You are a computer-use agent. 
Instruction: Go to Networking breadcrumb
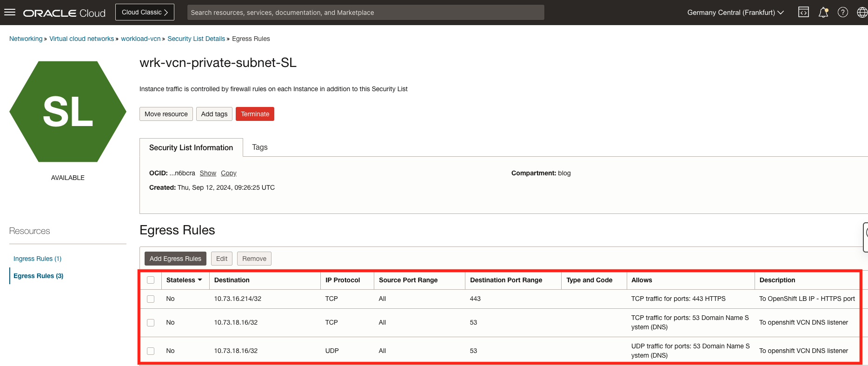pos(26,39)
